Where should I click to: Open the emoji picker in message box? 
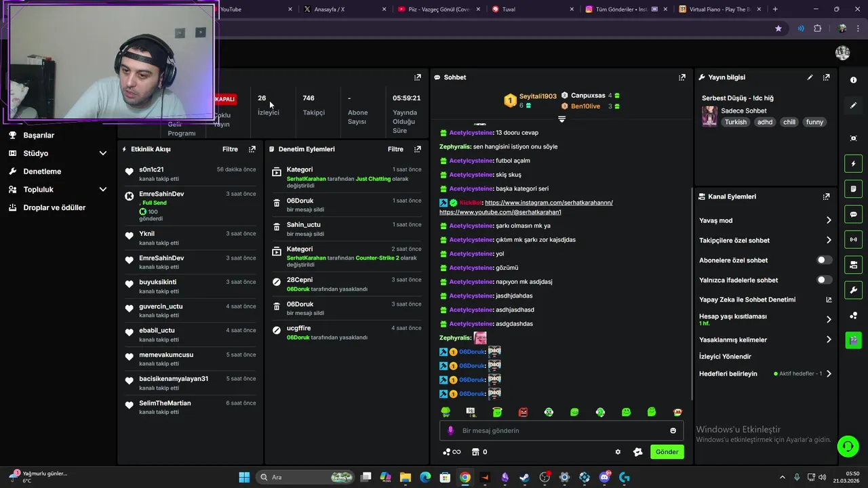tap(673, 430)
